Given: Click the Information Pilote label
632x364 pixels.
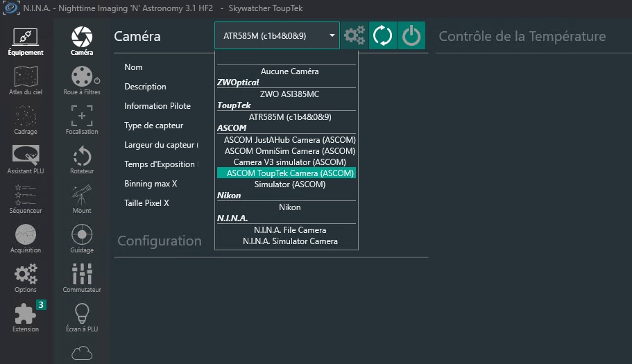Looking at the screenshot, I should tap(157, 106).
